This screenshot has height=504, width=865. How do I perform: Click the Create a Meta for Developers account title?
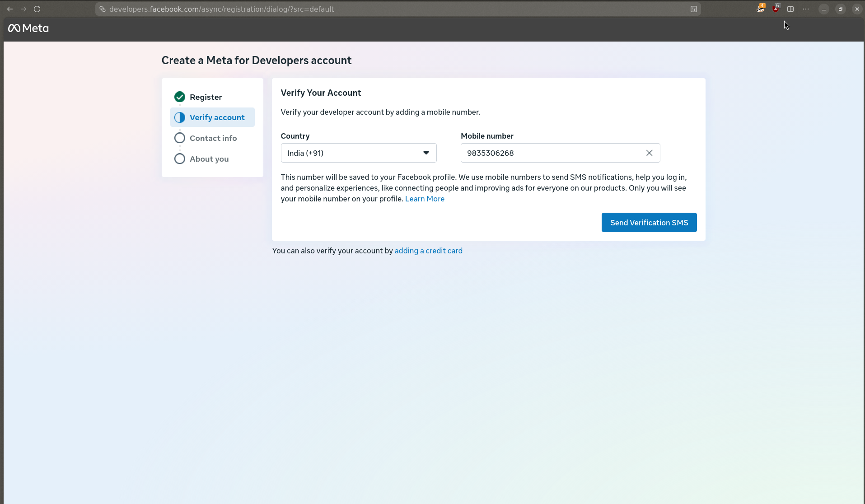click(x=257, y=61)
